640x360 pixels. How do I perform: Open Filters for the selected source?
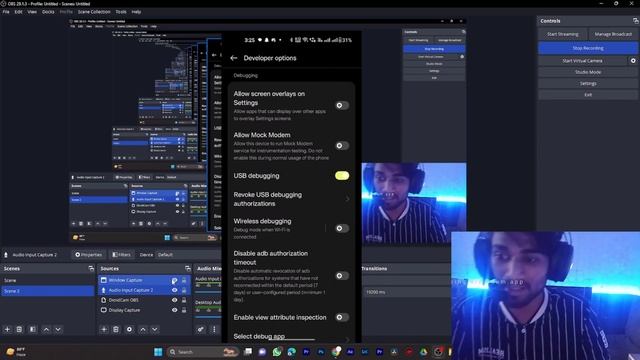(x=122, y=255)
